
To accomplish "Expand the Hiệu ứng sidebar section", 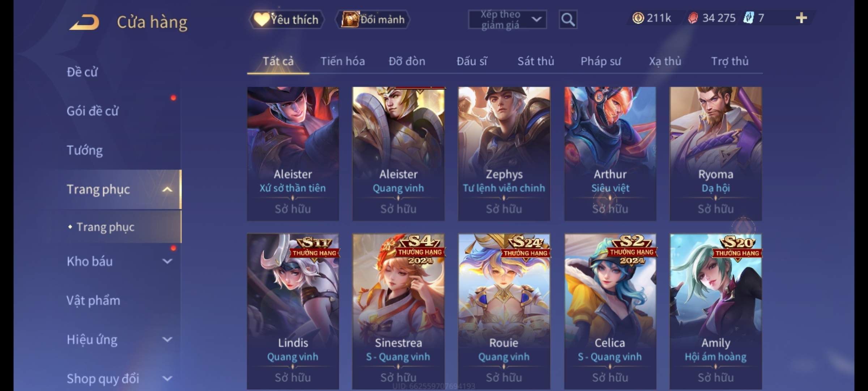I will (167, 339).
